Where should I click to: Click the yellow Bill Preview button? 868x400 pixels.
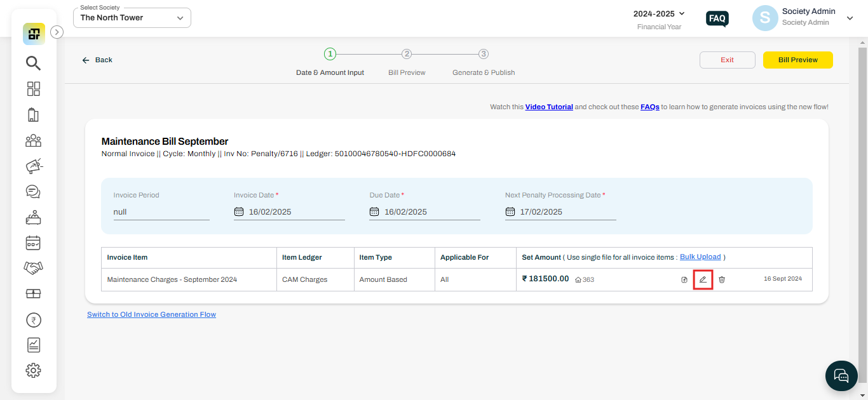coord(797,60)
